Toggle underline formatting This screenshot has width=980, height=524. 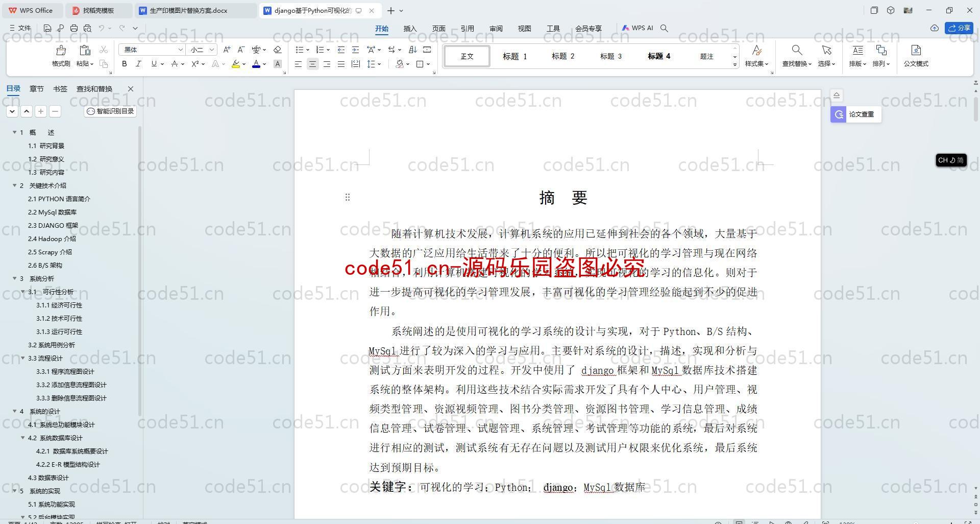point(154,64)
